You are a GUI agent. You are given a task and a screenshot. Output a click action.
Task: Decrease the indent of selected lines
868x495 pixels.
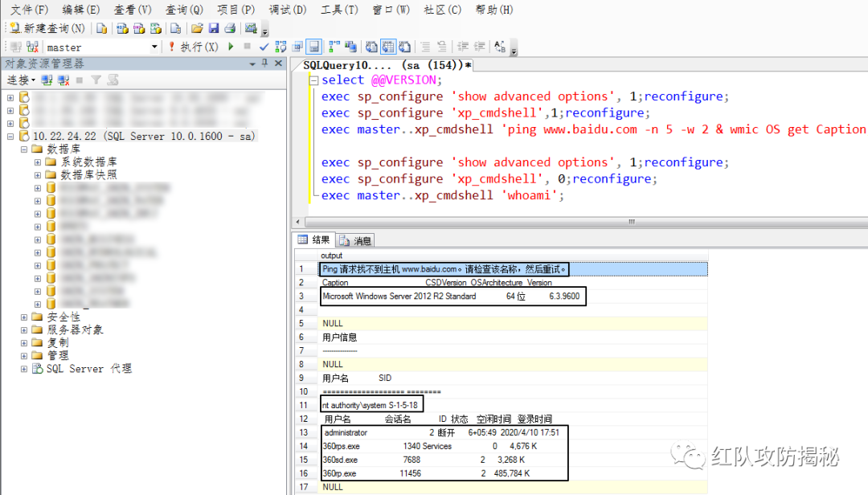463,47
